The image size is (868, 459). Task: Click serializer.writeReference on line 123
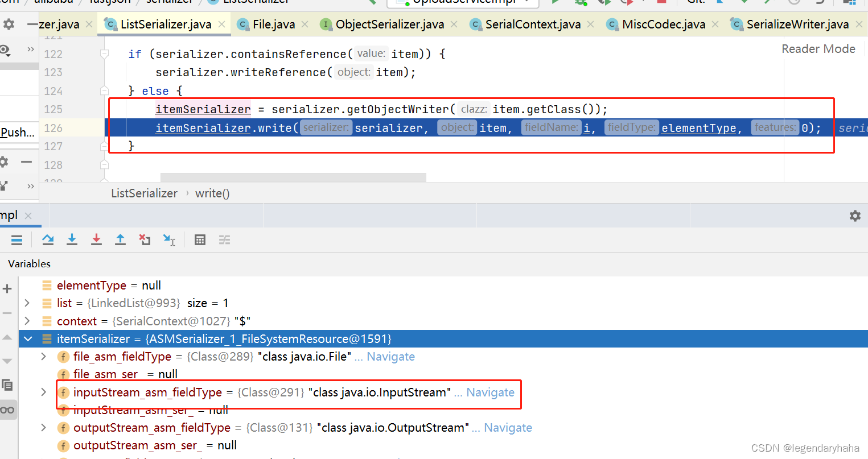pos(241,72)
